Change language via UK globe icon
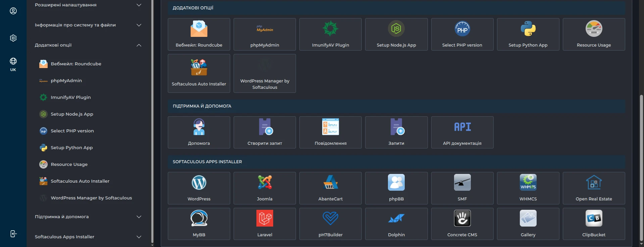 (x=13, y=64)
